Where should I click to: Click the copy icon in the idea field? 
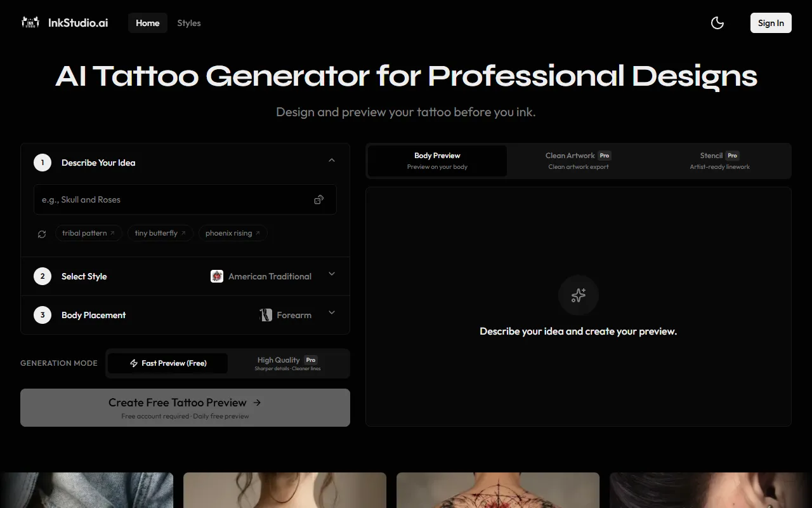tap(318, 200)
